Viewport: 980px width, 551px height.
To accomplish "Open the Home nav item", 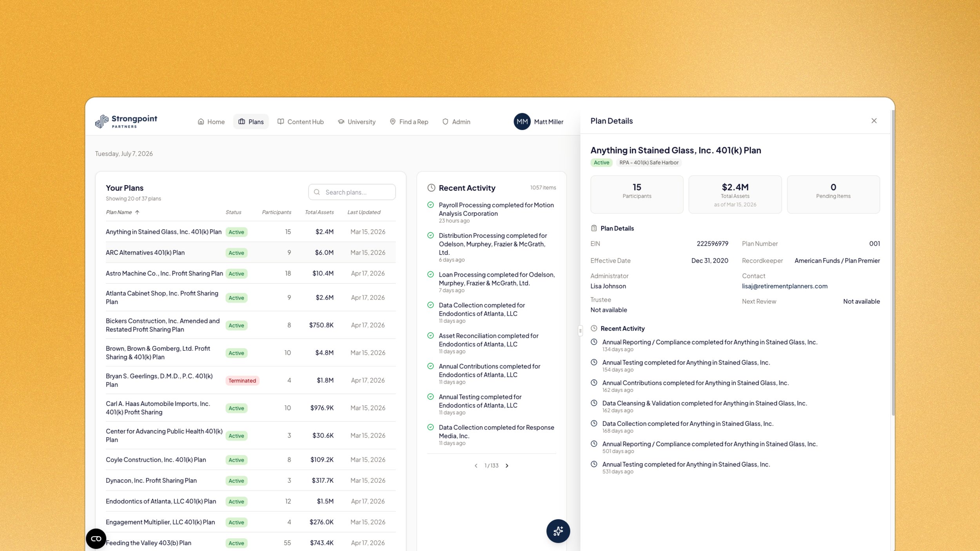I will coord(211,122).
